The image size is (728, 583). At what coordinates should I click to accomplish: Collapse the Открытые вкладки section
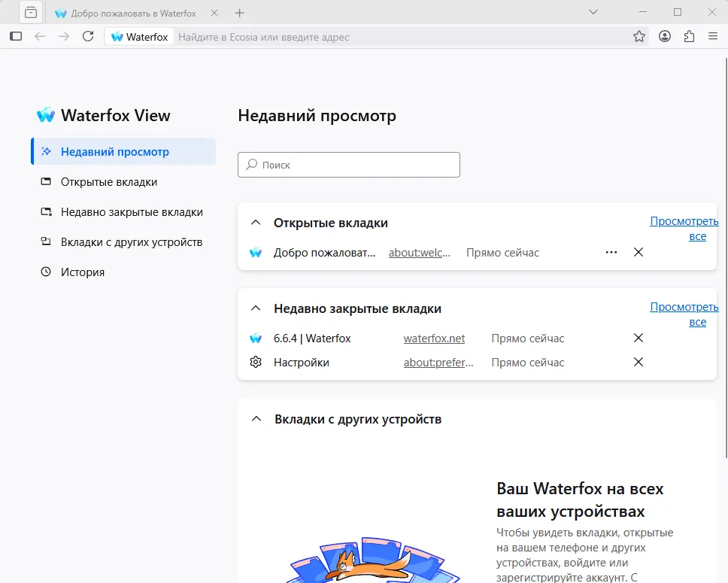click(256, 222)
